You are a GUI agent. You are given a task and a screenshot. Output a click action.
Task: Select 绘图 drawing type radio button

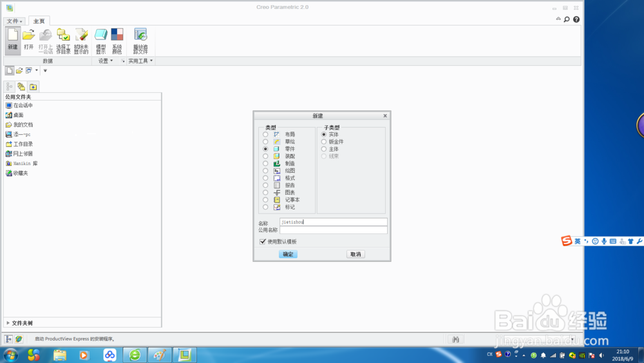point(265,171)
